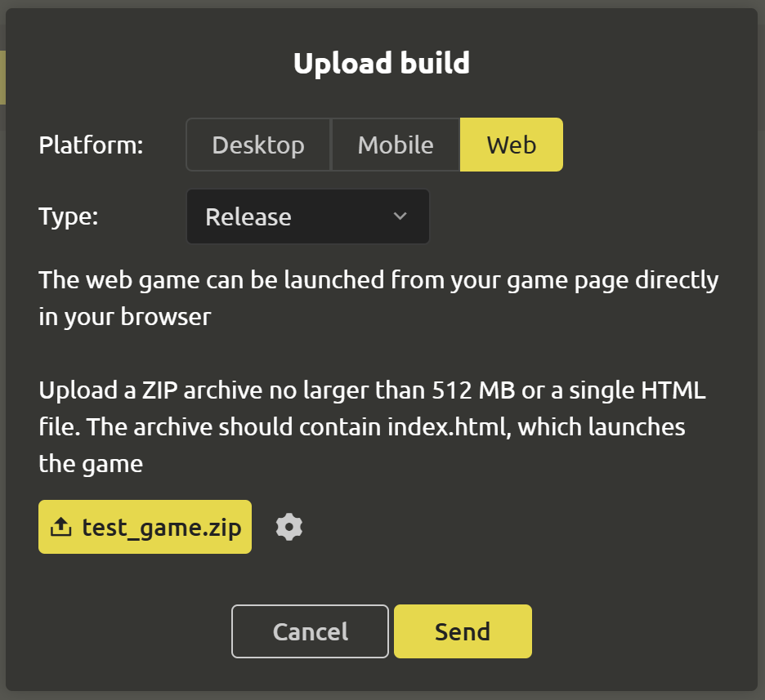Click the test_game.zip upload button
765x700 pixels.
coord(145,527)
